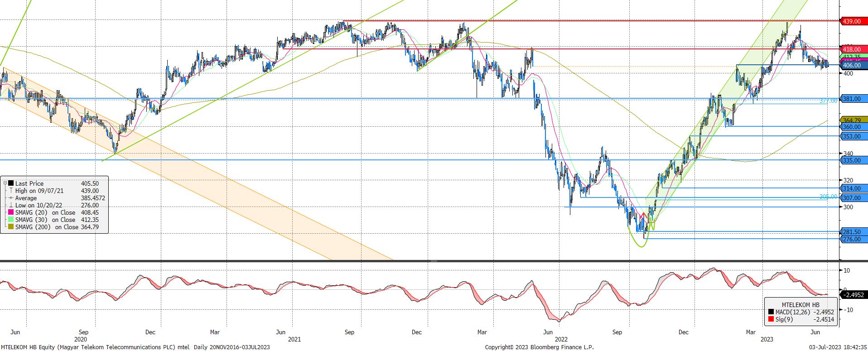Click the MTELEKOM HB MACD legend title
868x351 pixels.
click(801, 304)
